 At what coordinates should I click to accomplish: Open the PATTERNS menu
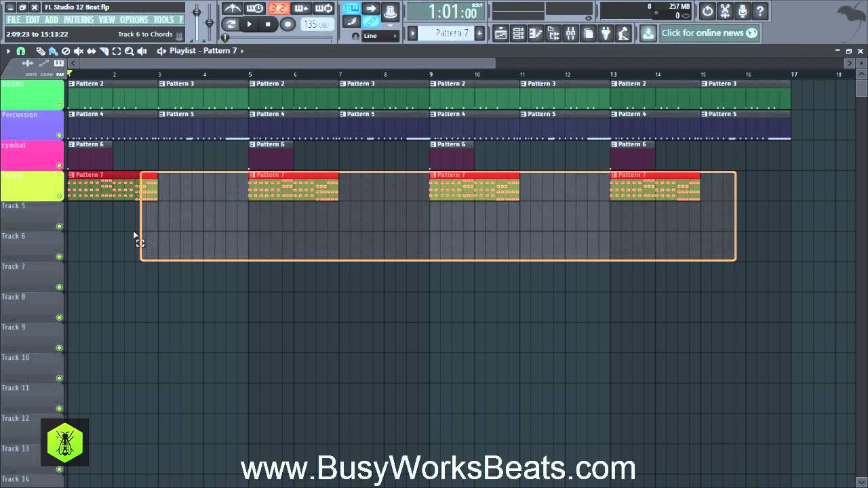point(79,20)
